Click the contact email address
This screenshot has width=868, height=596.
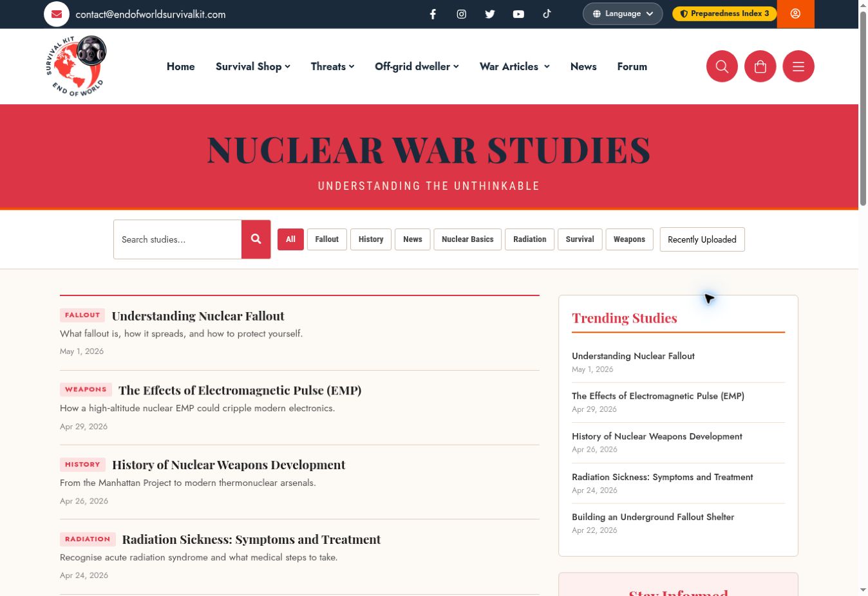(151, 14)
